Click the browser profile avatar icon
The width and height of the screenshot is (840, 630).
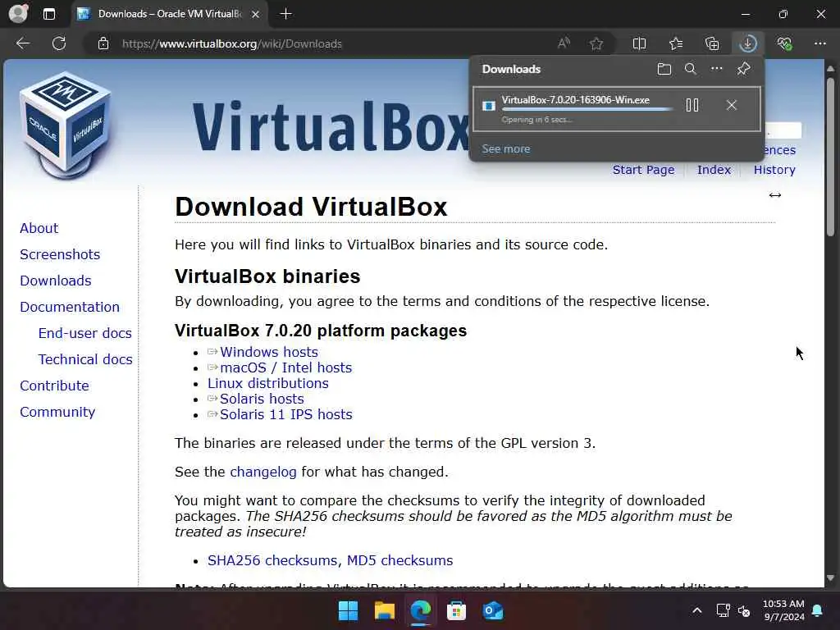tap(18, 14)
